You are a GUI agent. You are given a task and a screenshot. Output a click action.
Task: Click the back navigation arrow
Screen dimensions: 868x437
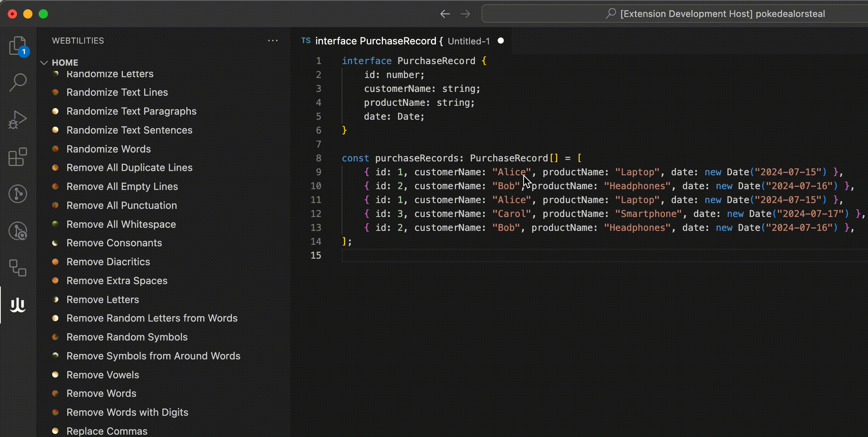(x=445, y=14)
